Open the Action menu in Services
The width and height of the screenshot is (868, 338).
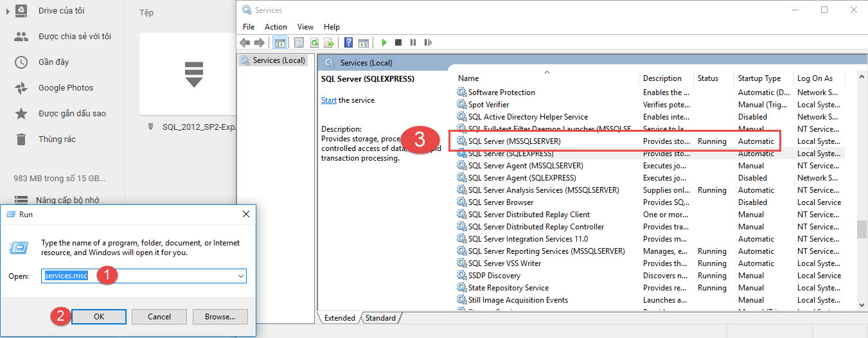(276, 27)
